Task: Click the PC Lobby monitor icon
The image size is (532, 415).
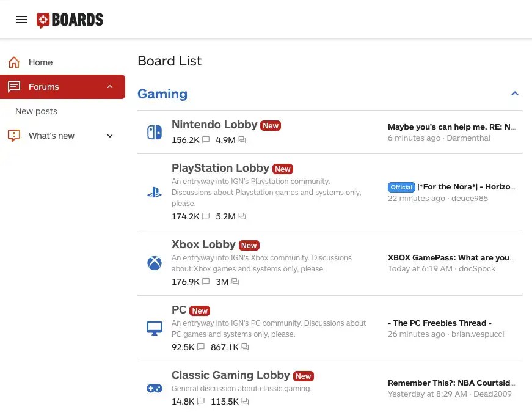Action: (x=154, y=328)
